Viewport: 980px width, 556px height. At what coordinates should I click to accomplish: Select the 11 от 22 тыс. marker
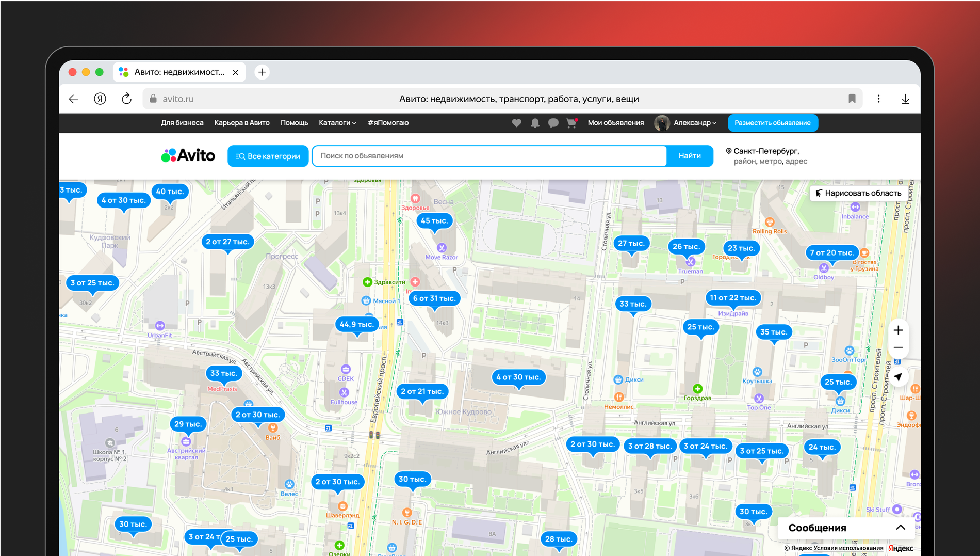point(732,298)
